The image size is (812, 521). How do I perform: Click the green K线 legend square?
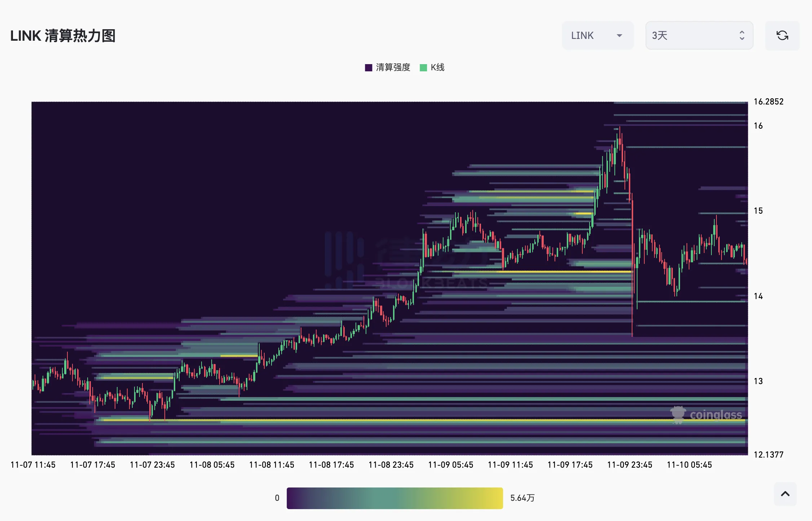coord(423,68)
